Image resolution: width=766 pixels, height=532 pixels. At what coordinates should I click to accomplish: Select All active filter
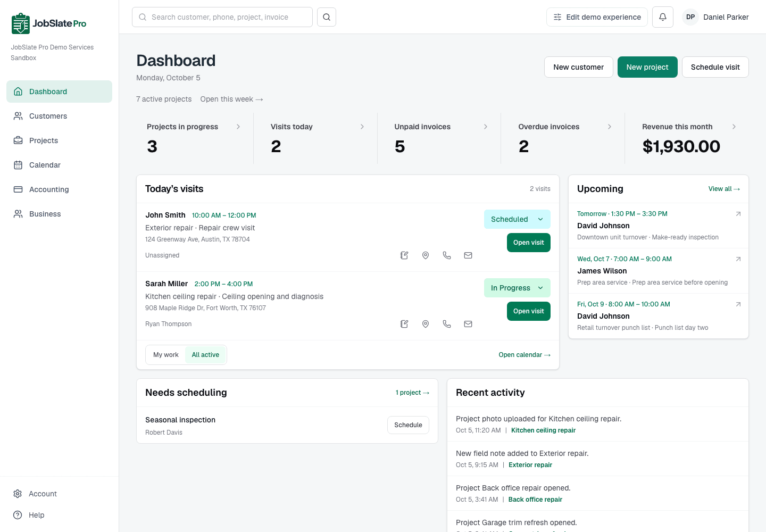pos(205,355)
